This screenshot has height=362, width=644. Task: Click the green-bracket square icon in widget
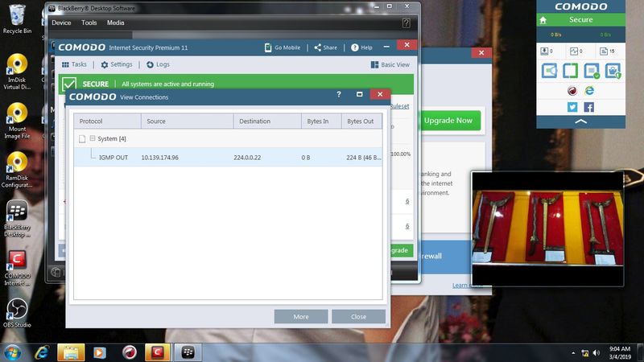(x=570, y=71)
